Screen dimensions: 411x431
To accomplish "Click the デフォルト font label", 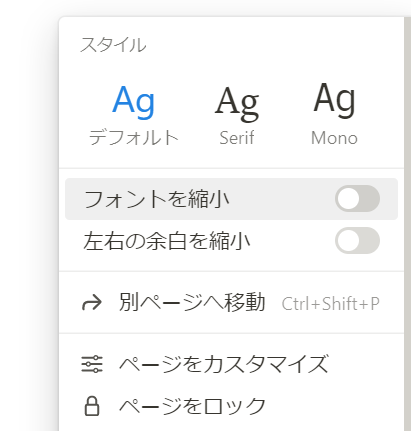I will point(134,137).
